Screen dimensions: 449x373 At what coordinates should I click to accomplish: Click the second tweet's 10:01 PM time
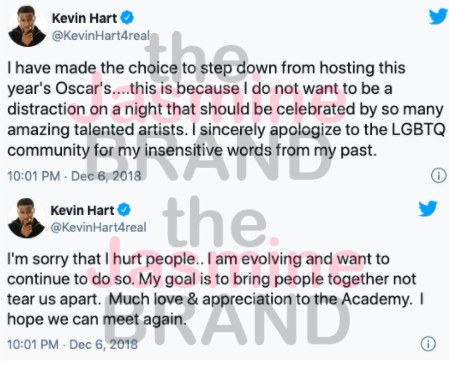[33, 344]
